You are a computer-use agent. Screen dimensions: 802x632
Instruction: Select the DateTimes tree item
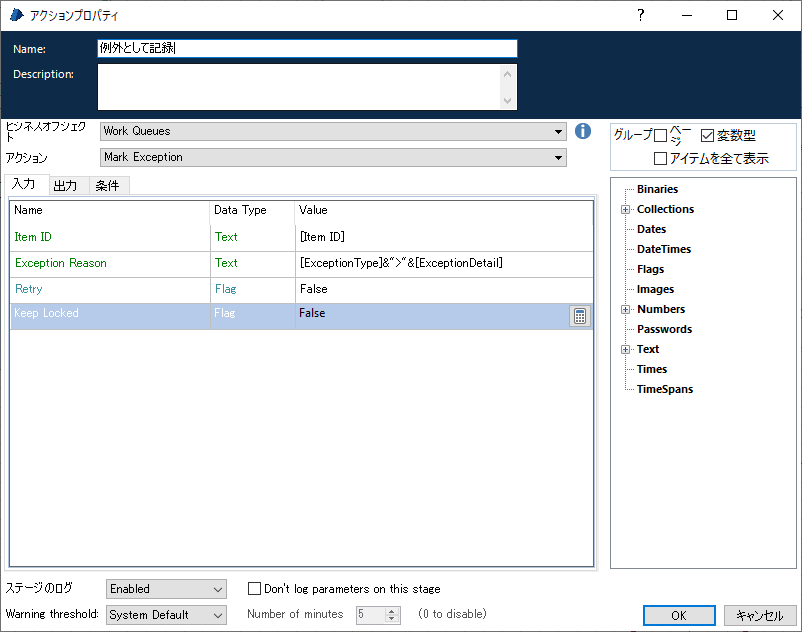[664, 249]
